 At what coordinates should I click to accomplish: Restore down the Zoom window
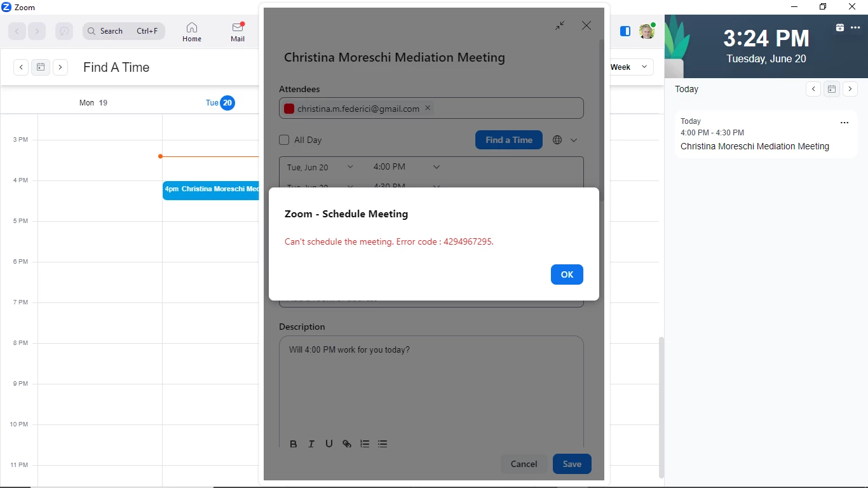coord(823,7)
